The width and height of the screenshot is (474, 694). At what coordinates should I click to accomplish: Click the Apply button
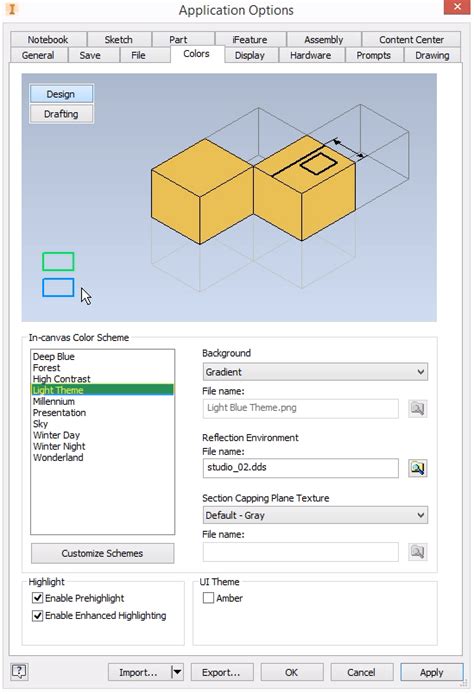tap(432, 672)
